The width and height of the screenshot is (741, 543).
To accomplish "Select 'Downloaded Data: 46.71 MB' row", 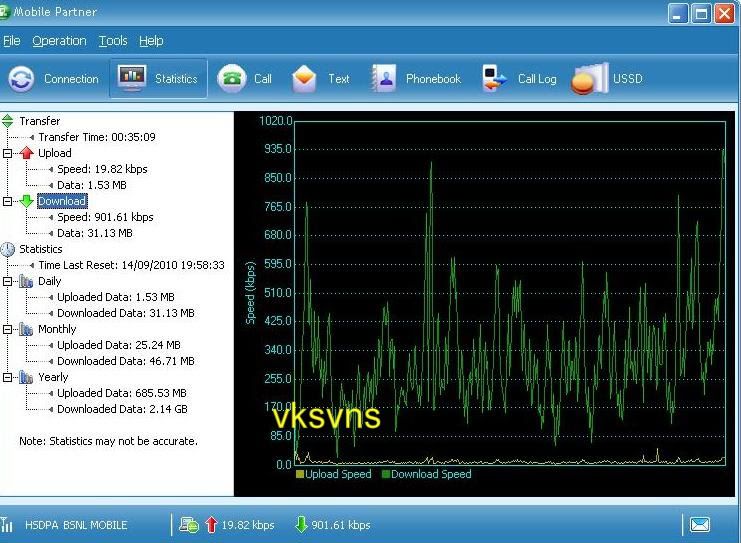I will click(x=126, y=362).
